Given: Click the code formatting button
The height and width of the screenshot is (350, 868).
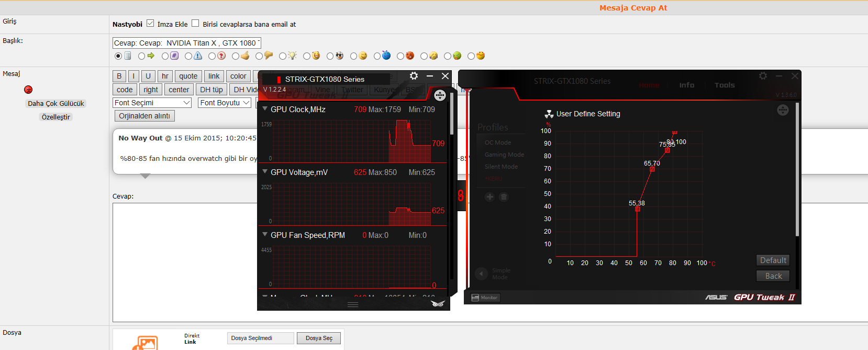Looking at the screenshot, I should tap(125, 90).
